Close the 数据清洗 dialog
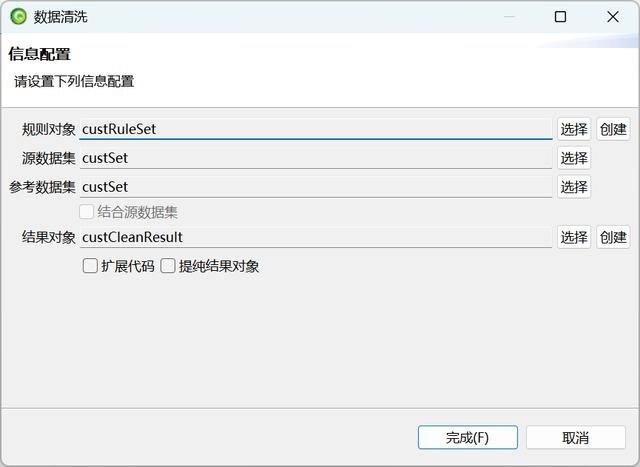Screen dimensions: 640x467 click(613, 16)
